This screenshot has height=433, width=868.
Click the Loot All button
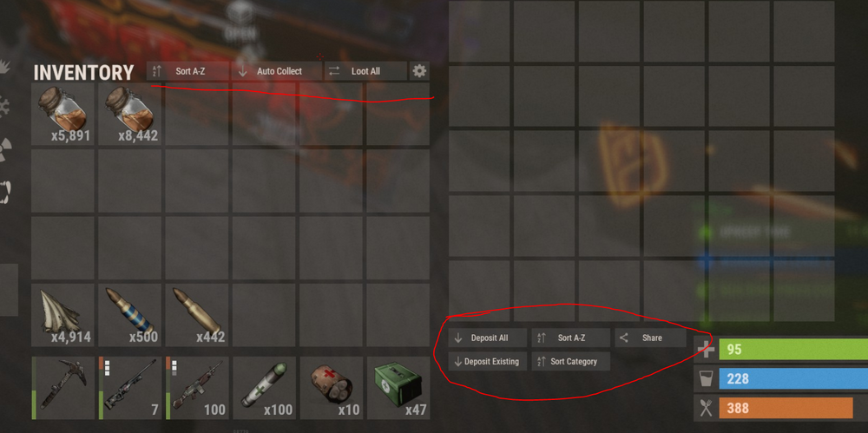pyautogui.click(x=365, y=71)
